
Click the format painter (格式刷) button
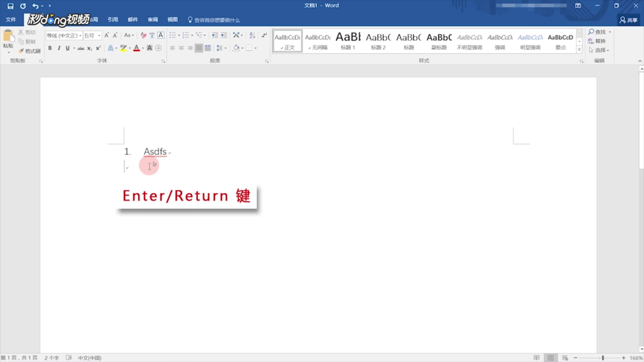(x=30, y=51)
